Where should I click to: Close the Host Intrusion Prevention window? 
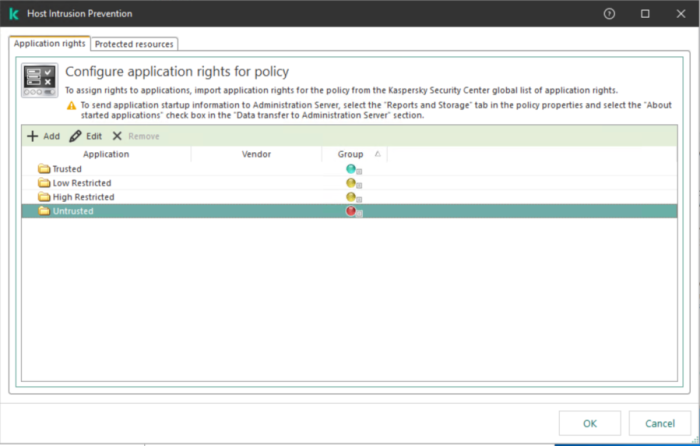coord(681,14)
